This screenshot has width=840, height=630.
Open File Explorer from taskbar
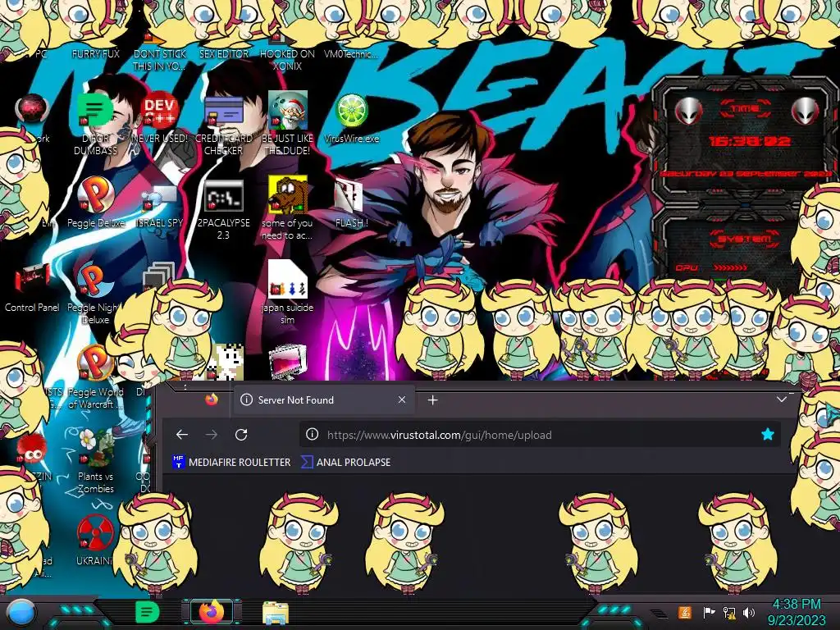pyautogui.click(x=276, y=613)
